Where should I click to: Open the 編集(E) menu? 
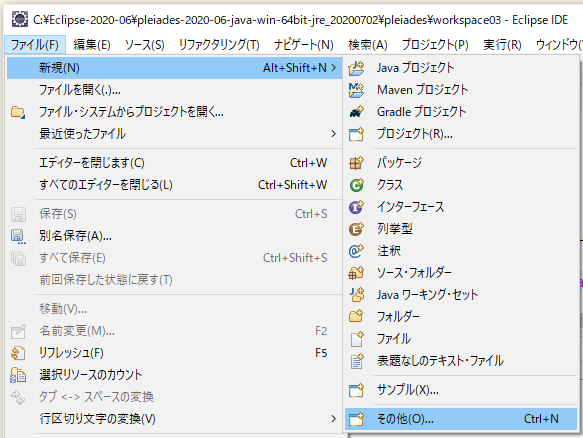pos(92,45)
